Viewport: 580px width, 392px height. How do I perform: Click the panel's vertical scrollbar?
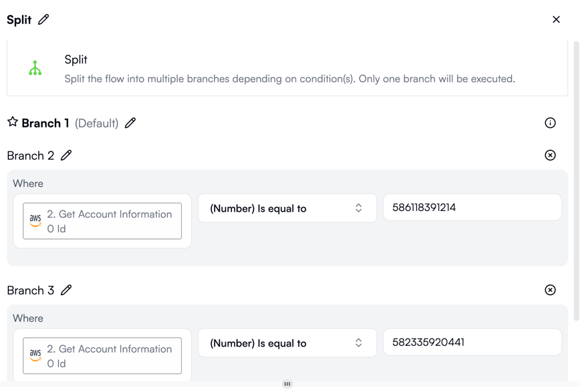576,181
